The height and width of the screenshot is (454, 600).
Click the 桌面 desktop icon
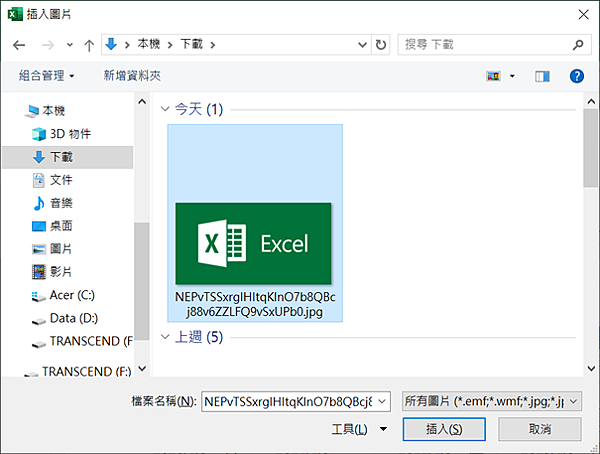(x=39, y=226)
